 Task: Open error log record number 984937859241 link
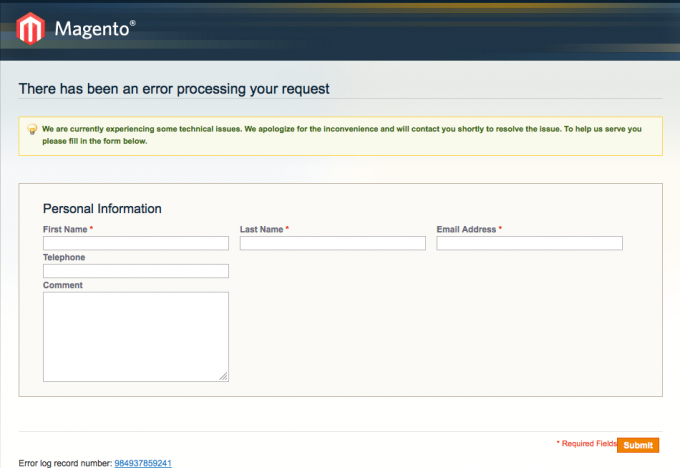(x=143, y=463)
